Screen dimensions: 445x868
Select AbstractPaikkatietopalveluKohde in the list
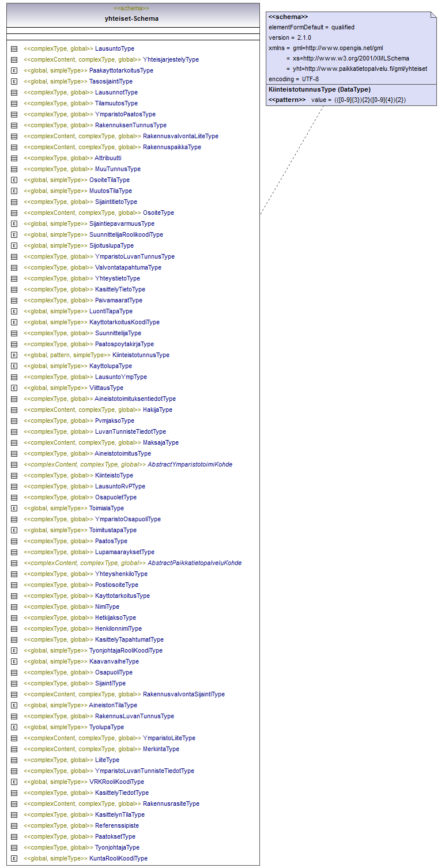point(194,563)
